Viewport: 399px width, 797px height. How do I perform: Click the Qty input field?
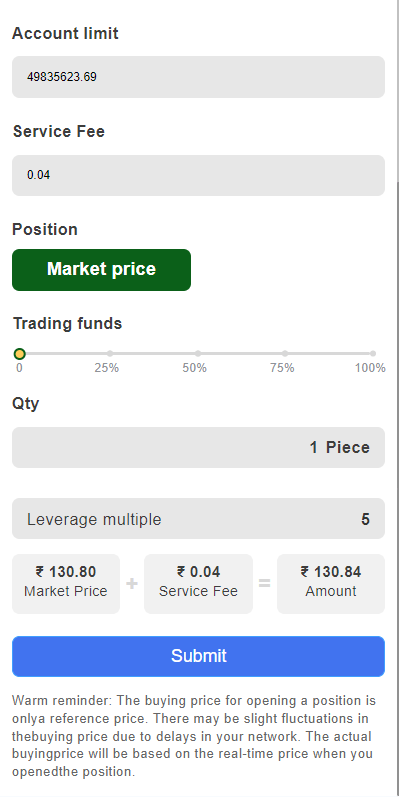click(198, 447)
